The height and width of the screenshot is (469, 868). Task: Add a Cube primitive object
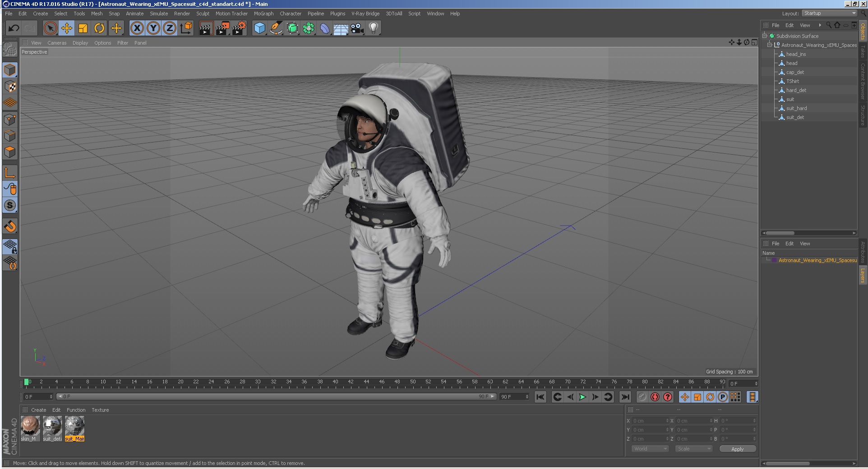pyautogui.click(x=259, y=28)
